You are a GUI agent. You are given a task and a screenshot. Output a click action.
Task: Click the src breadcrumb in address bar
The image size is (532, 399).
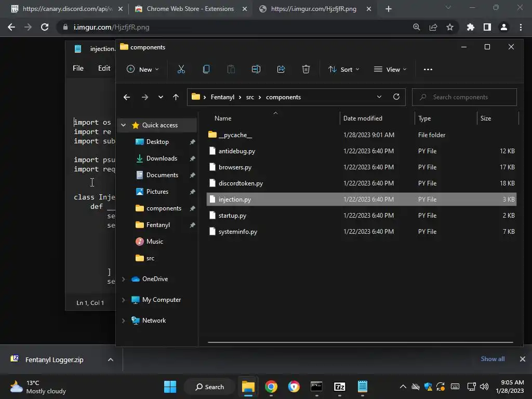pos(250,97)
